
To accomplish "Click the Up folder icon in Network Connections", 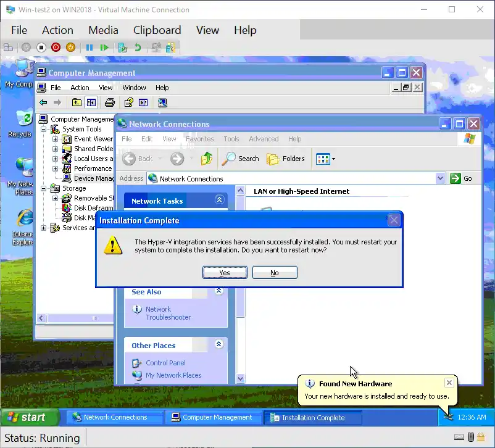I will (207, 159).
